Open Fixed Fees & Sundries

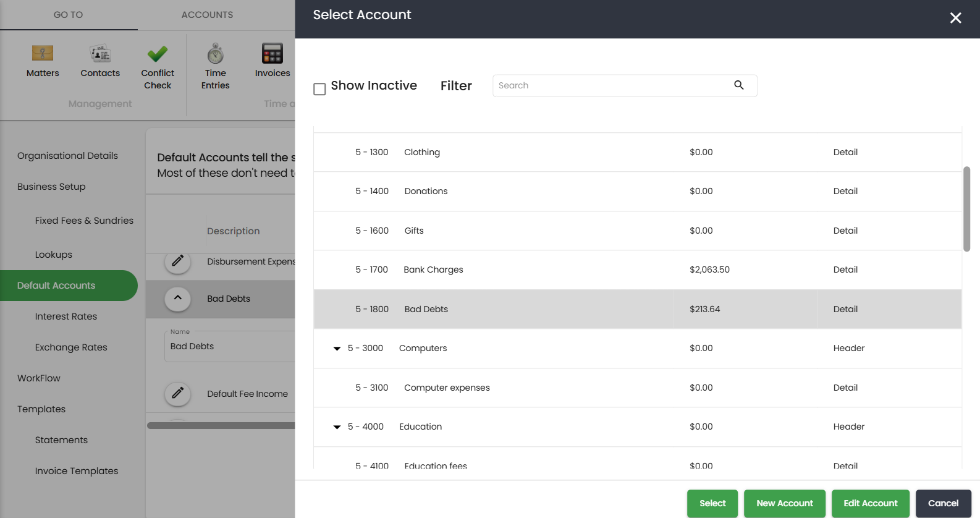(x=84, y=221)
